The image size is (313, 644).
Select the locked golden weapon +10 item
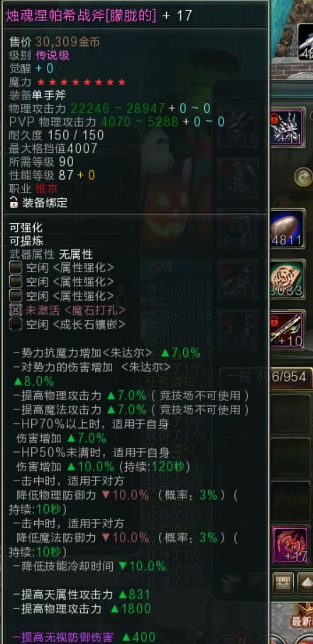[287, 330]
